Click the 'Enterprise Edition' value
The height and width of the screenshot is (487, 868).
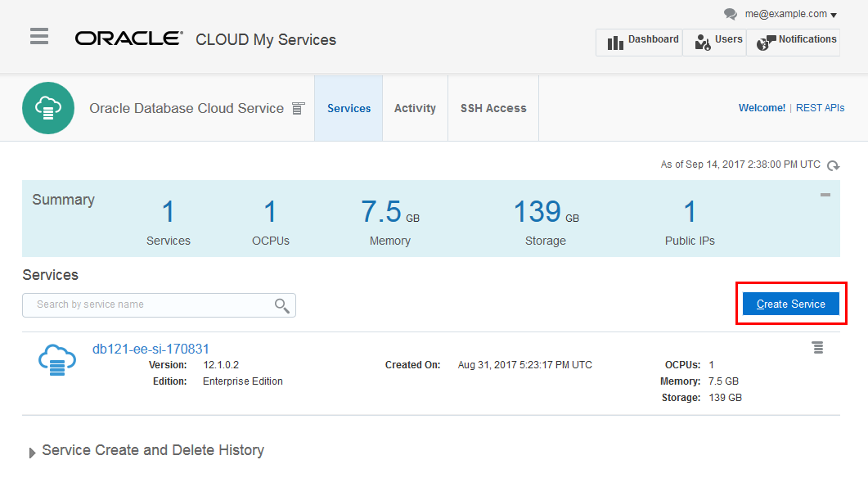coord(243,381)
